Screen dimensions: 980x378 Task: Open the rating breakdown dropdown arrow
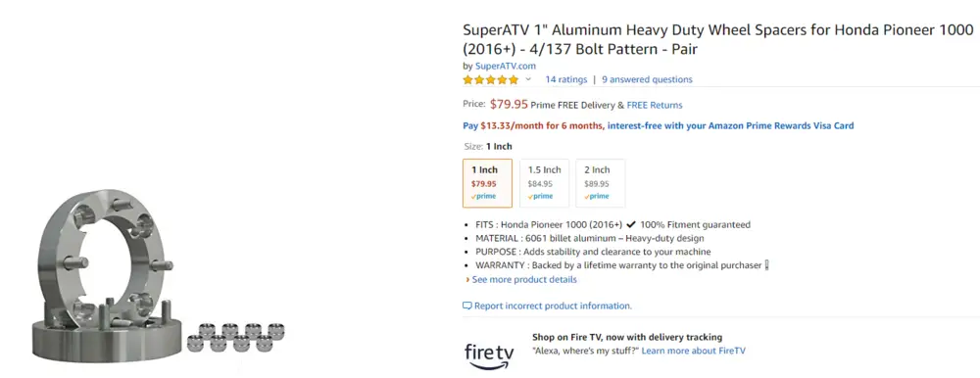click(528, 79)
